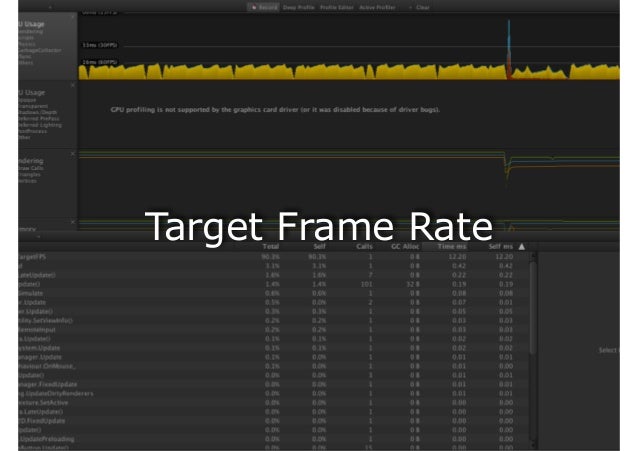Sort by the Total column header
This screenshot has width=638, height=451.
271,246
